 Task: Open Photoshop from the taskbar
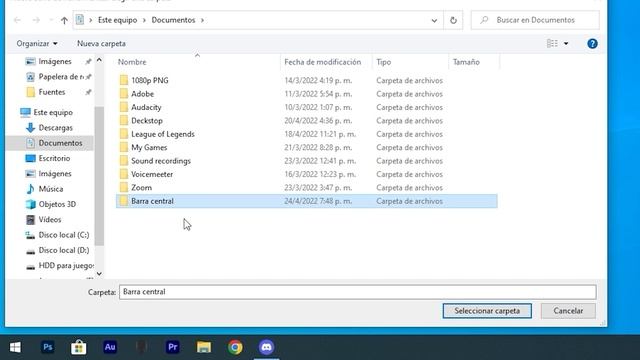(x=47, y=347)
